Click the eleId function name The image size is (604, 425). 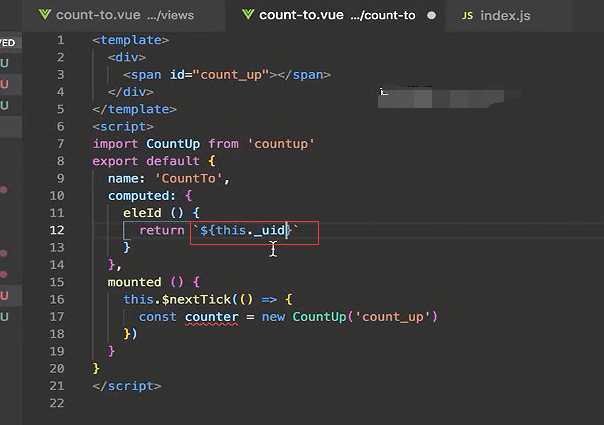coord(142,213)
